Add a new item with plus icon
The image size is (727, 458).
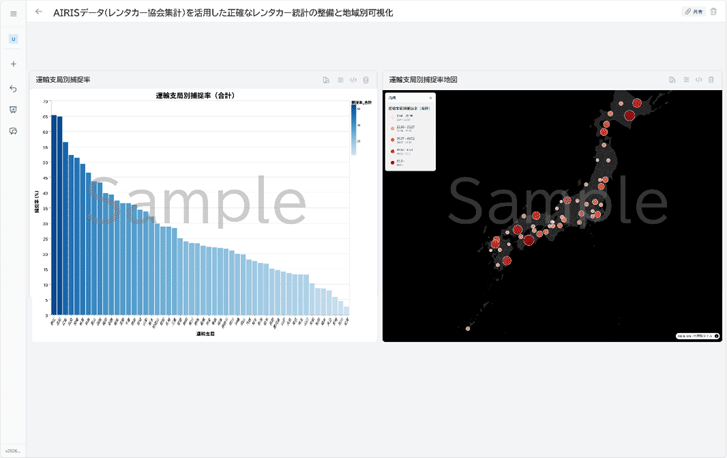[x=13, y=64]
